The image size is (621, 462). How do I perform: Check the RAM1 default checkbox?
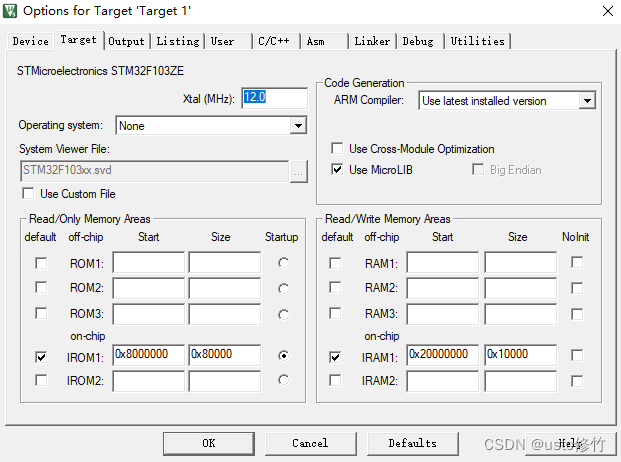pyautogui.click(x=335, y=263)
